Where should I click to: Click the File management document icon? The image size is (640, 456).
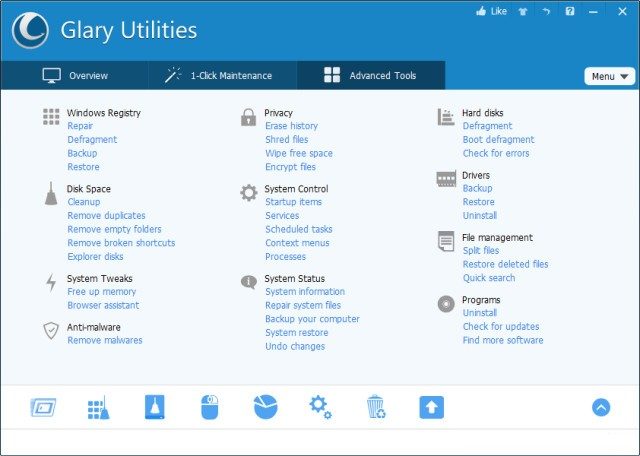click(446, 241)
